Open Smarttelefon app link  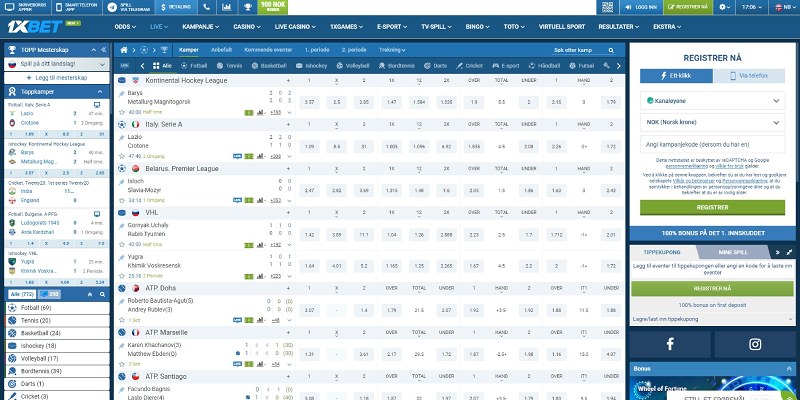tap(77, 7)
